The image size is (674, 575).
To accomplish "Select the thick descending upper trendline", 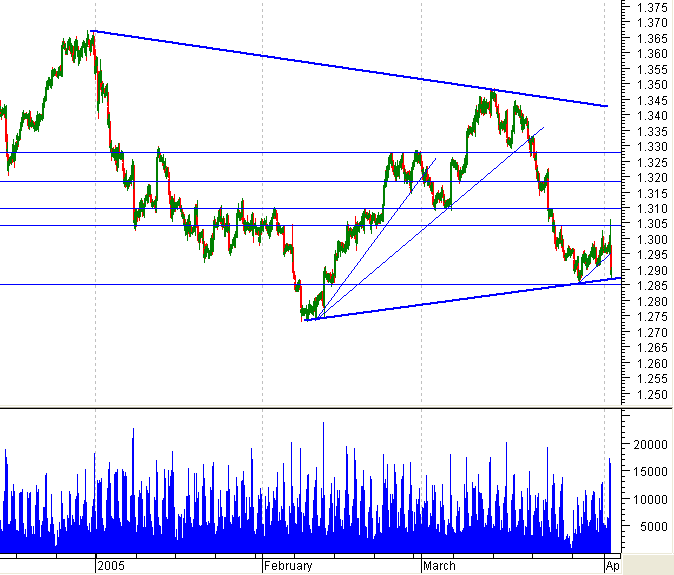I will [x=348, y=68].
